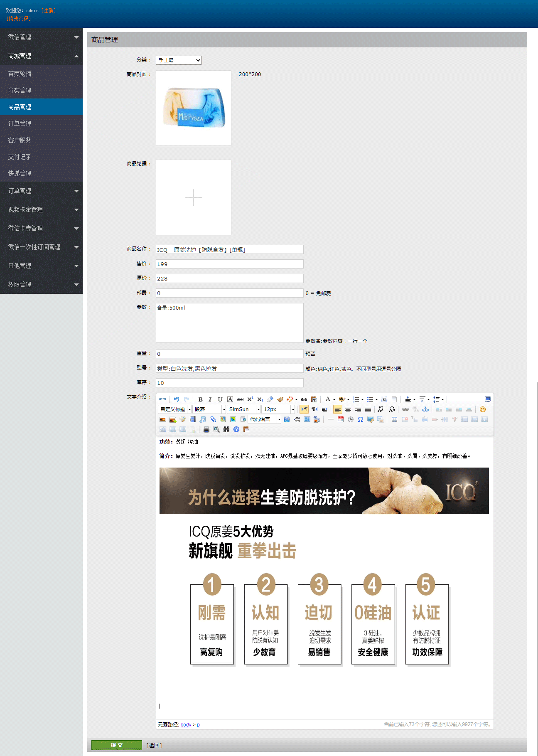Click the [修改密码] change password link

pyautogui.click(x=19, y=19)
